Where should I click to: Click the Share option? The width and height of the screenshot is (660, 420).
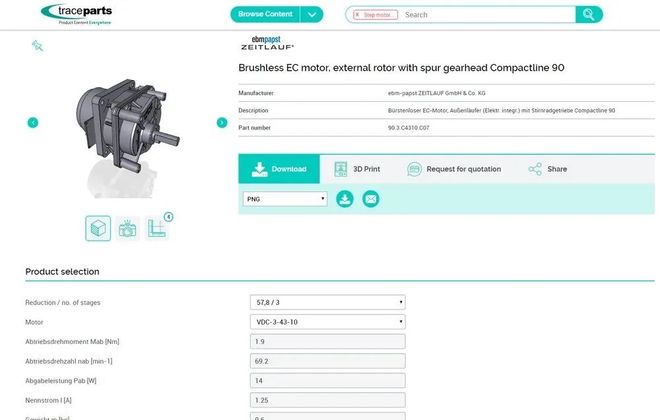click(x=547, y=169)
